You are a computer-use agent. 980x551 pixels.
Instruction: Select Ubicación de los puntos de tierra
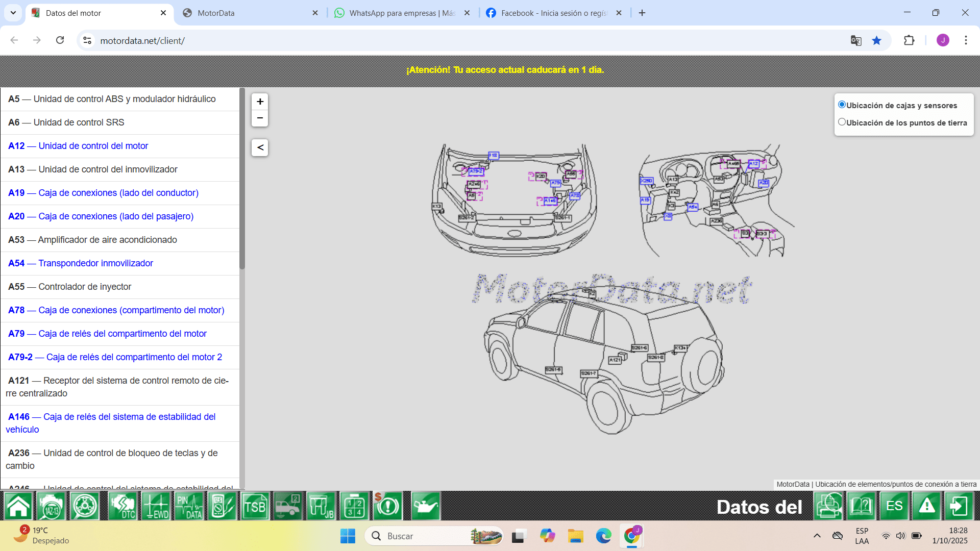tap(842, 121)
